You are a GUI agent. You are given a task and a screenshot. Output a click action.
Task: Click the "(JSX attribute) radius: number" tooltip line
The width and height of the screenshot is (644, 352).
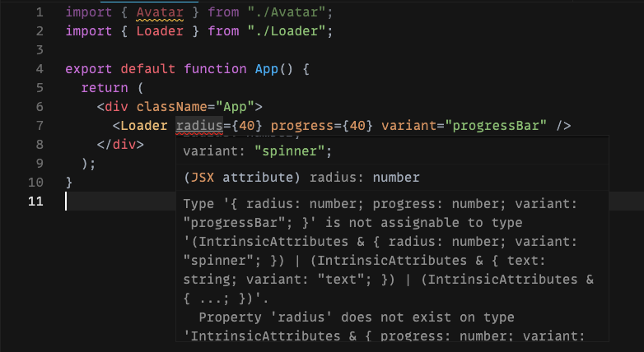(301, 177)
